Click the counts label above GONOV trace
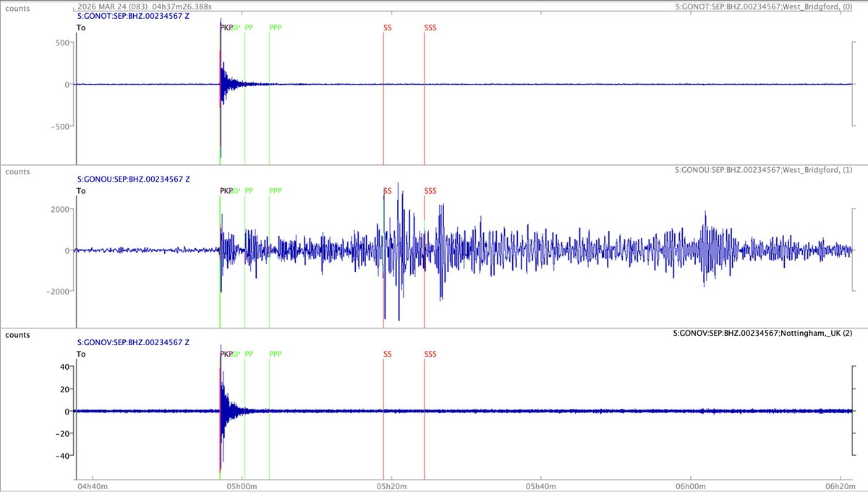868x492 pixels. pos(17,335)
